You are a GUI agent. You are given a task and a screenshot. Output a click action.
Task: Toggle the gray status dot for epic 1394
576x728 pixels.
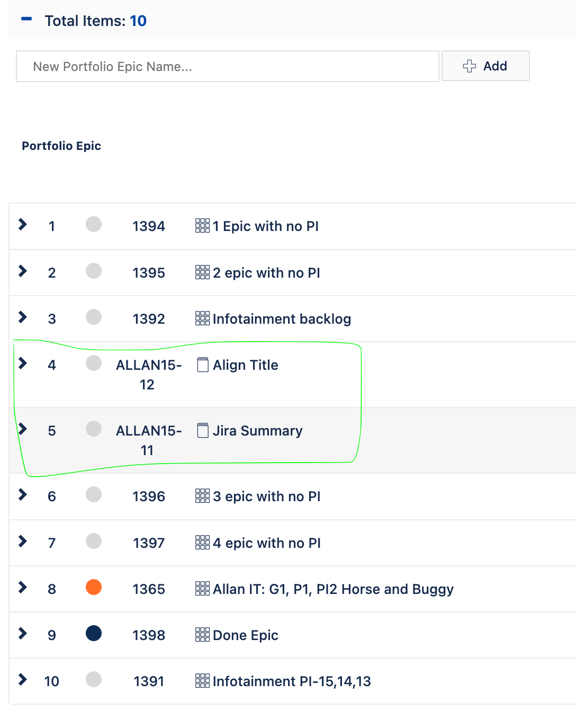pyautogui.click(x=93, y=225)
